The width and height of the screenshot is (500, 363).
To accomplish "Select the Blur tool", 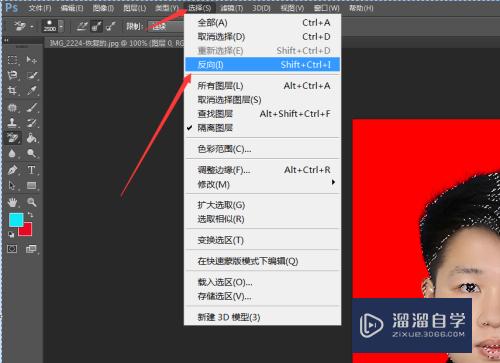I will 12,153.
